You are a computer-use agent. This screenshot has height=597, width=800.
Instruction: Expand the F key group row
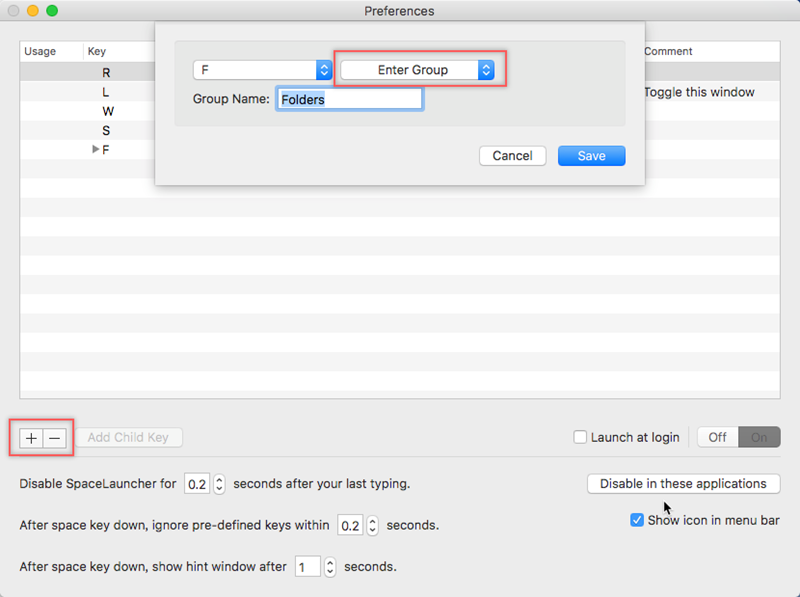pyautogui.click(x=96, y=149)
